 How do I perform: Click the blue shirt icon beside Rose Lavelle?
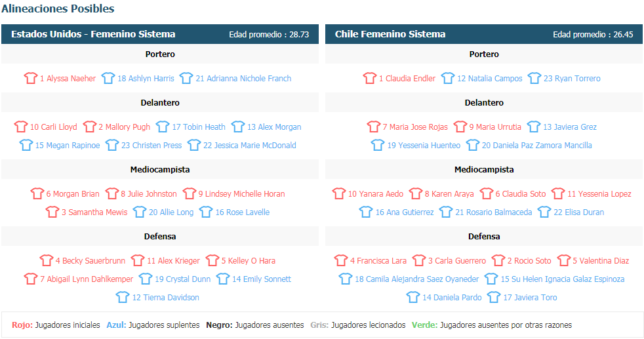pyautogui.click(x=206, y=212)
